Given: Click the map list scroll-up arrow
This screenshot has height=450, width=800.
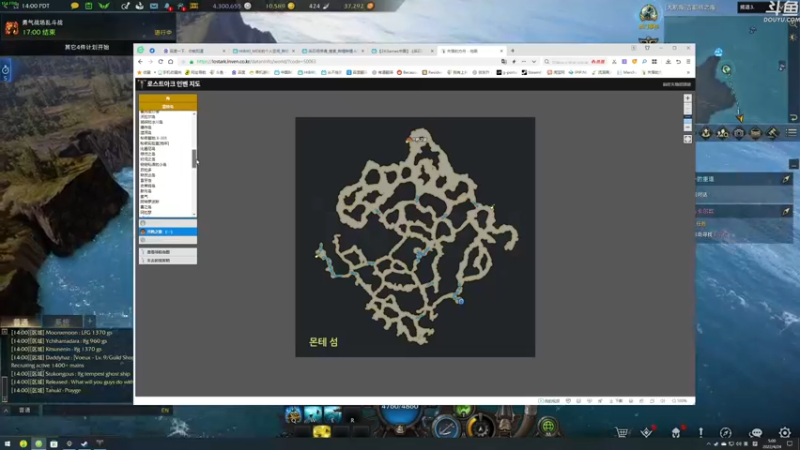Looking at the screenshot, I should [194, 113].
